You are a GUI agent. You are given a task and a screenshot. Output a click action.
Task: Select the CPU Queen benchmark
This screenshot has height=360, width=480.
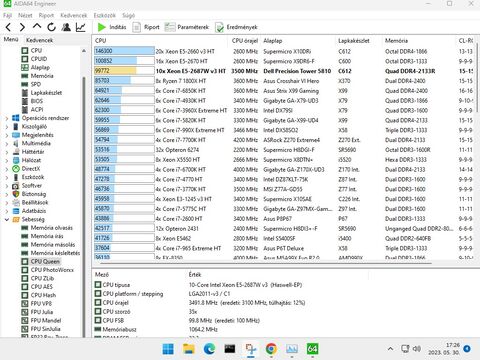point(41,261)
